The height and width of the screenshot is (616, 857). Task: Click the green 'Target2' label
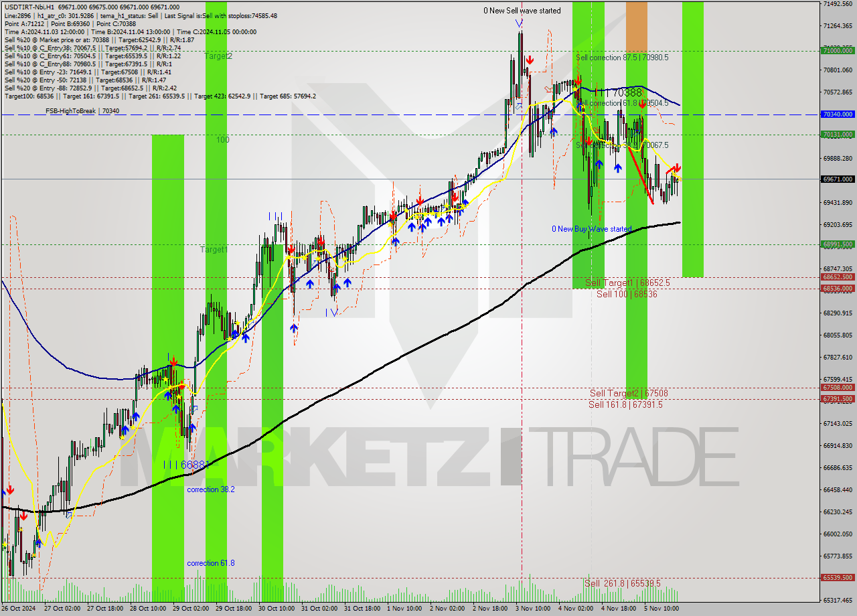pyautogui.click(x=218, y=56)
